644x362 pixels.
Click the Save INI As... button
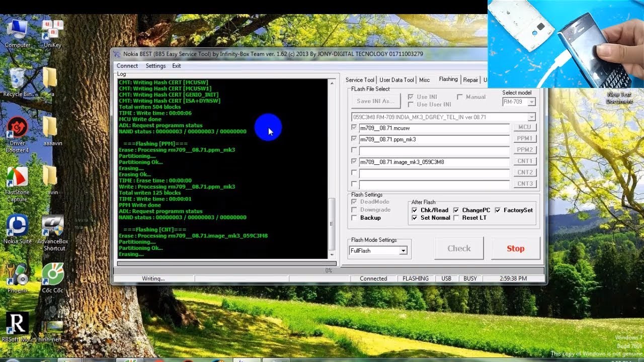(375, 101)
